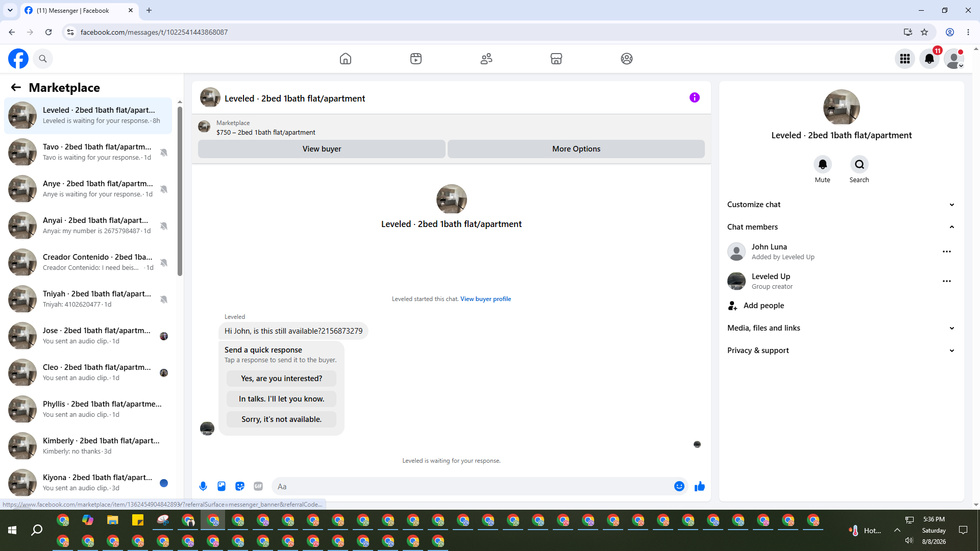
Task: Open member options for Leveled Up
Action: [947, 281]
